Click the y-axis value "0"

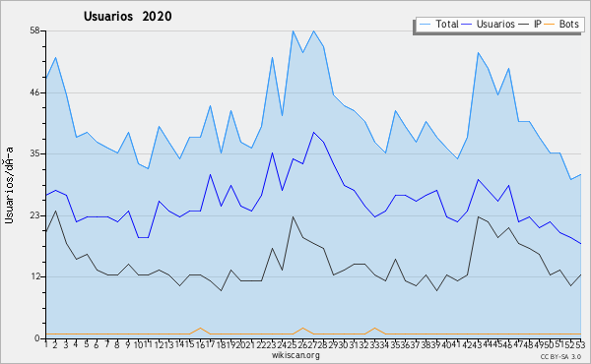37,338
